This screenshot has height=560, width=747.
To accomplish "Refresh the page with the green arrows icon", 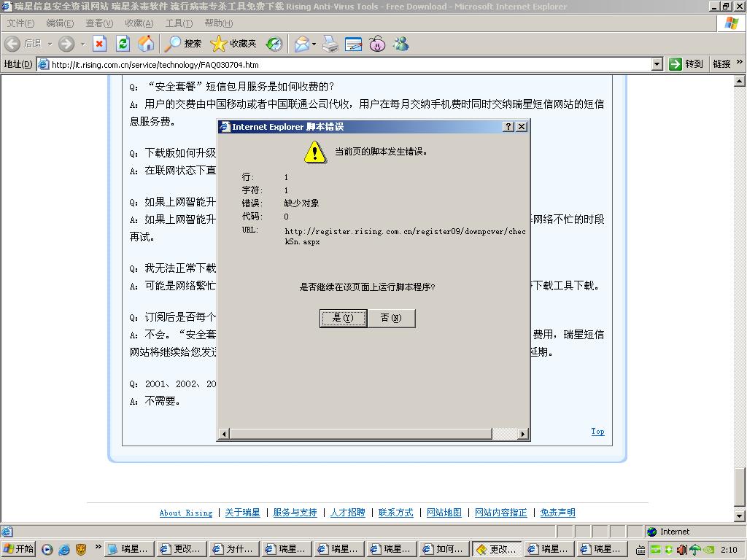I will pyautogui.click(x=123, y=44).
